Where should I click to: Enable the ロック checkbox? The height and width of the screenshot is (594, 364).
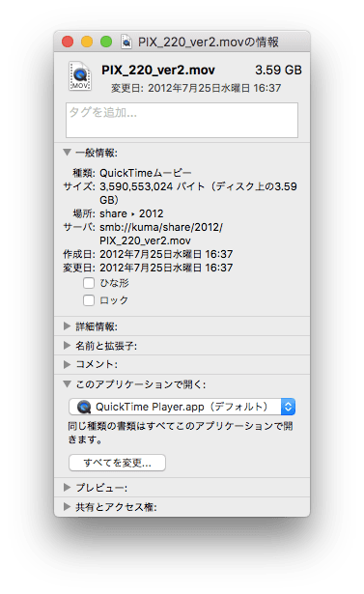click(x=89, y=300)
